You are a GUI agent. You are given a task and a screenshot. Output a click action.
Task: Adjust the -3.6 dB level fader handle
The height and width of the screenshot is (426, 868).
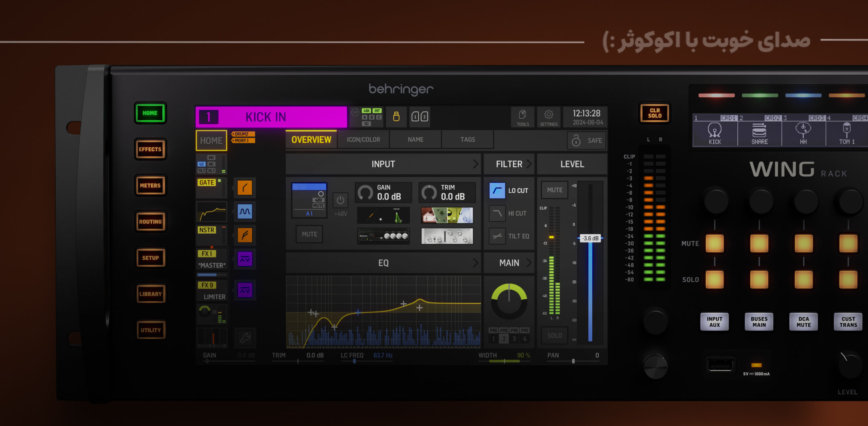(590, 239)
